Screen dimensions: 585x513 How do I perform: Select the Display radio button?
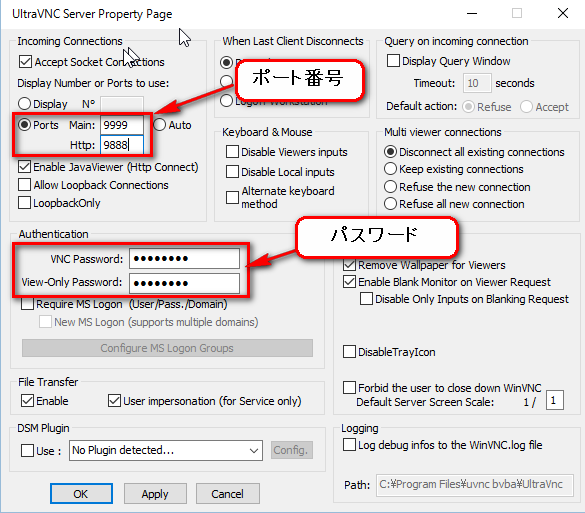pyautogui.click(x=24, y=104)
